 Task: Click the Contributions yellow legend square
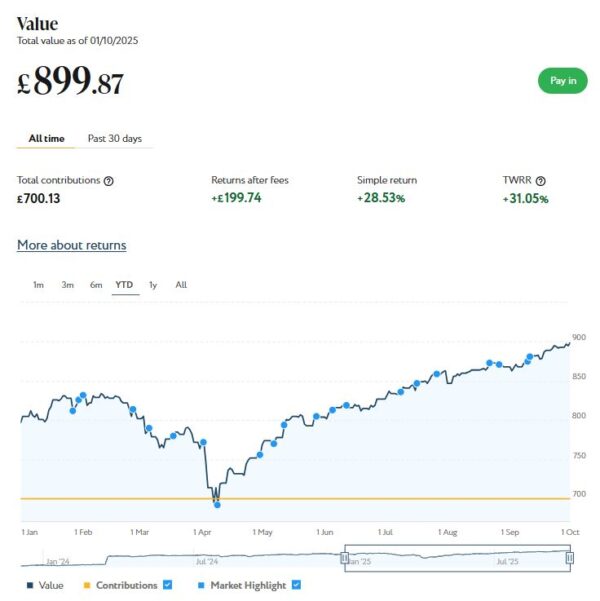tap(87, 586)
